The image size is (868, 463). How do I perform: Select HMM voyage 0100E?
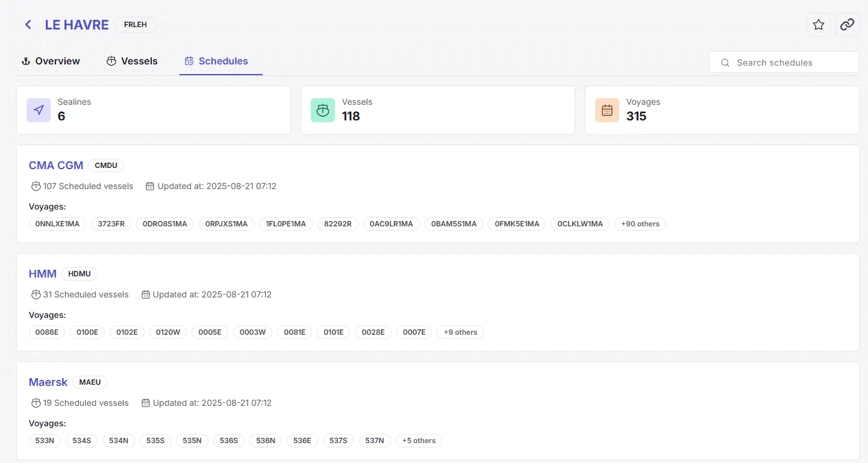point(87,332)
